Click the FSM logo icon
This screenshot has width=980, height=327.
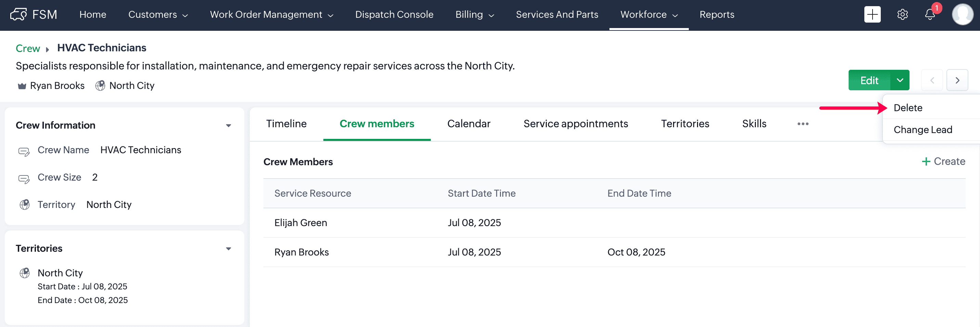pos(18,14)
